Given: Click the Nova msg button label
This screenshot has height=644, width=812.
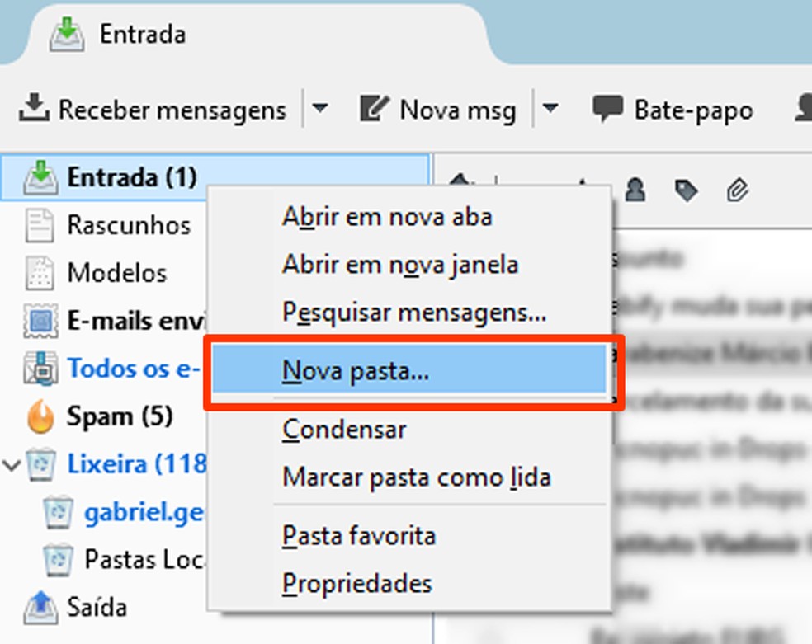Looking at the screenshot, I should point(458,110).
